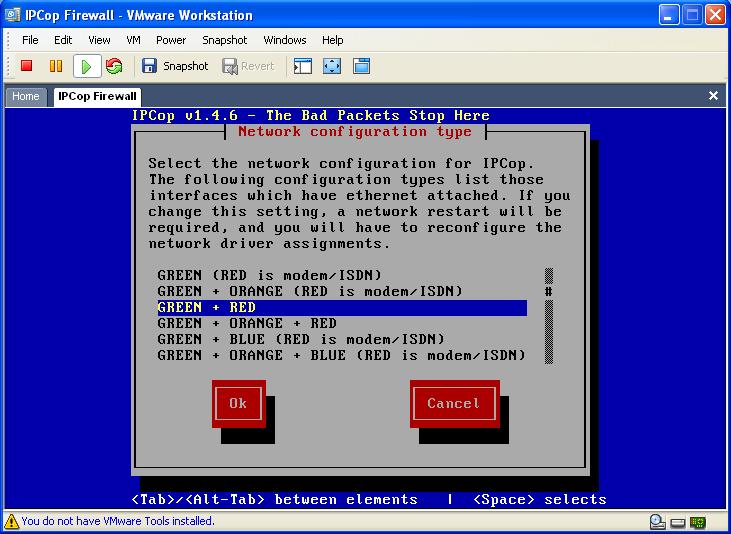Toggle the sidebar view toolbar icon
The height and width of the screenshot is (534, 731).
click(303, 66)
